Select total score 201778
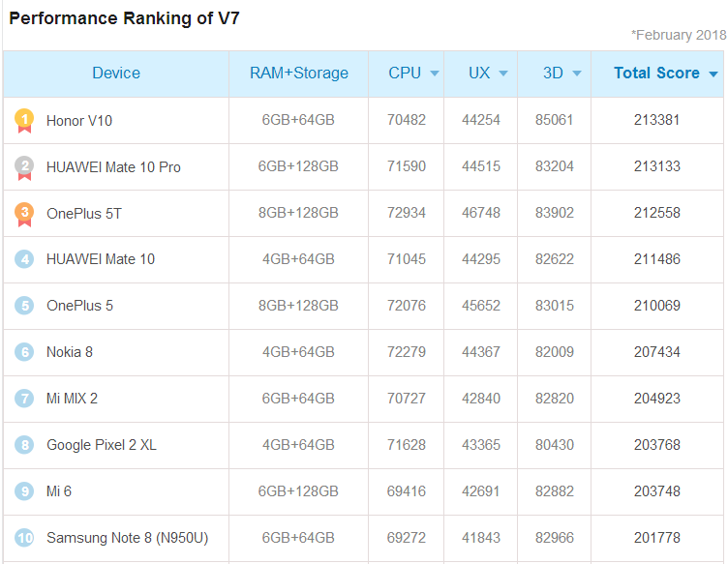Viewport: 728px width, 564px height. [x=657, y=538]
